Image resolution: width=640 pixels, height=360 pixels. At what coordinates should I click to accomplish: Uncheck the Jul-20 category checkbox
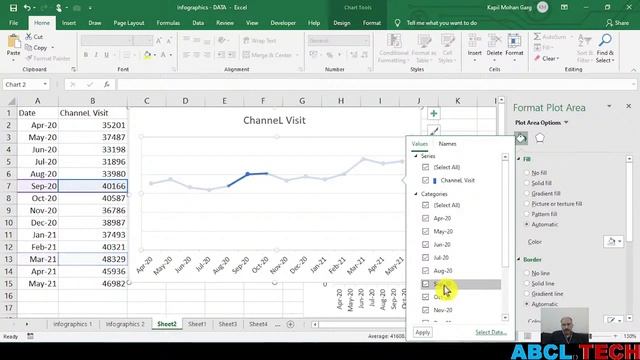point(425,258)
